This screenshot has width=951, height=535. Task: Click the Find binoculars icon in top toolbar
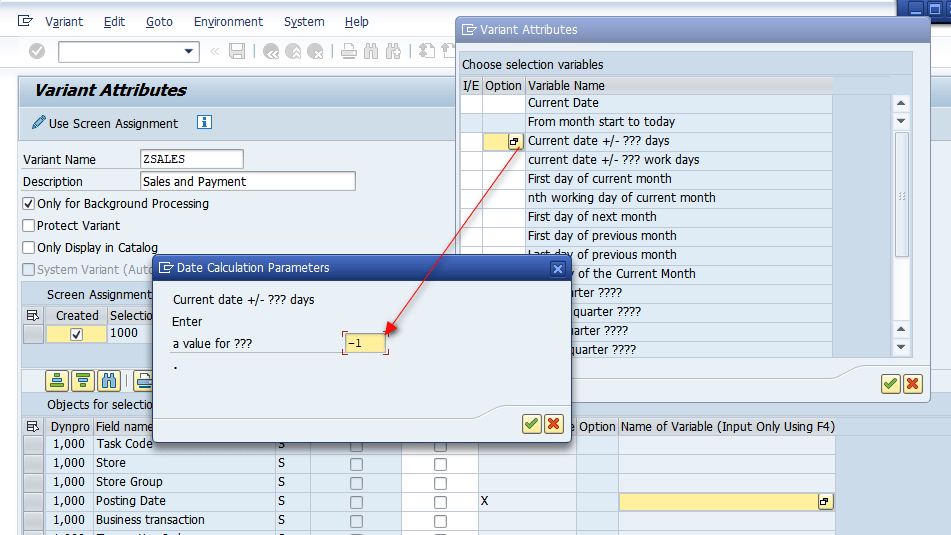pyautogui.click(x=371, y=51)
